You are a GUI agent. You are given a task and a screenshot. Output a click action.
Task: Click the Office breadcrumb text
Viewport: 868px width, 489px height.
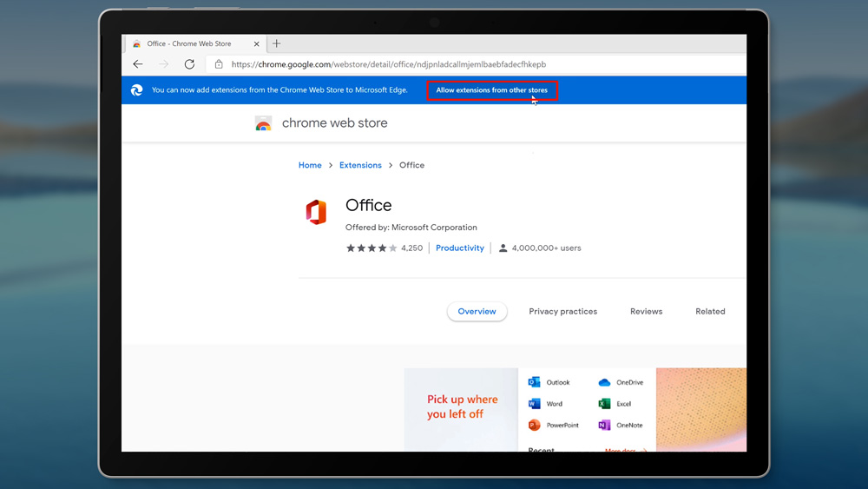[411, 165]
